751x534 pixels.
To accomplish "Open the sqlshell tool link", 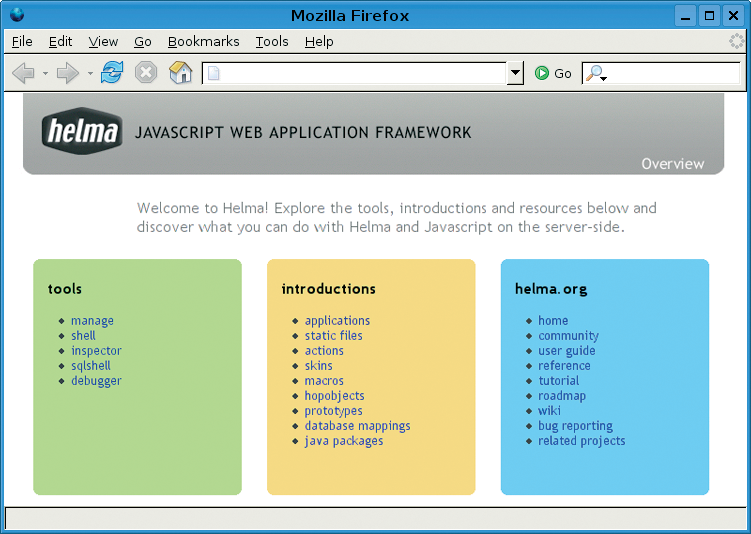I will click(91, 365).
